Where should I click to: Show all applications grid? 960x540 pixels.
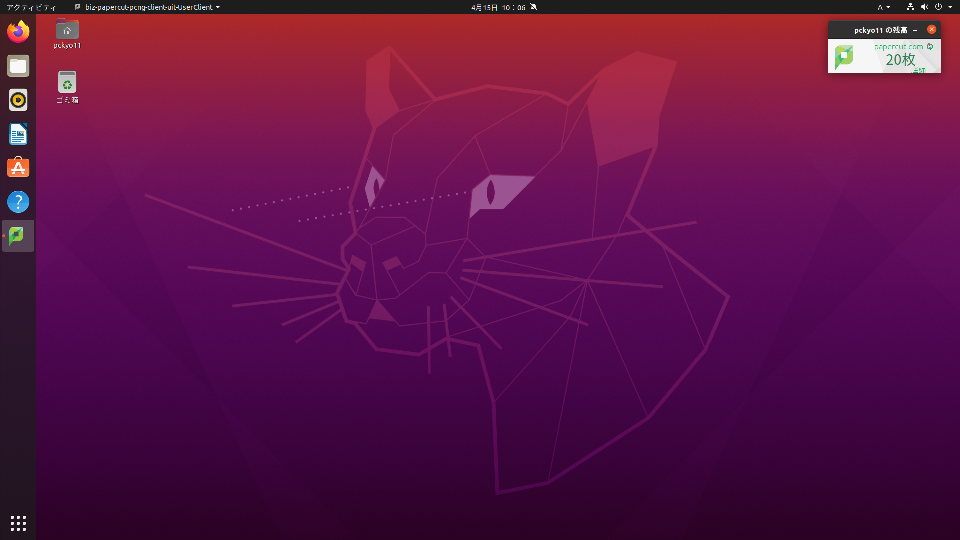coord(18,523)
